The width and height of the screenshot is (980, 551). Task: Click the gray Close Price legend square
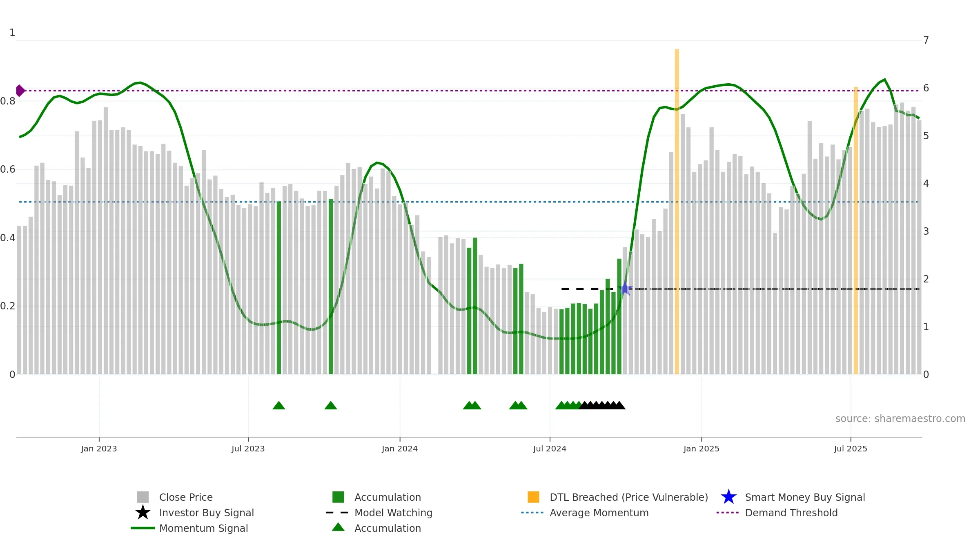pyautogui.click(x=143, y=497)
